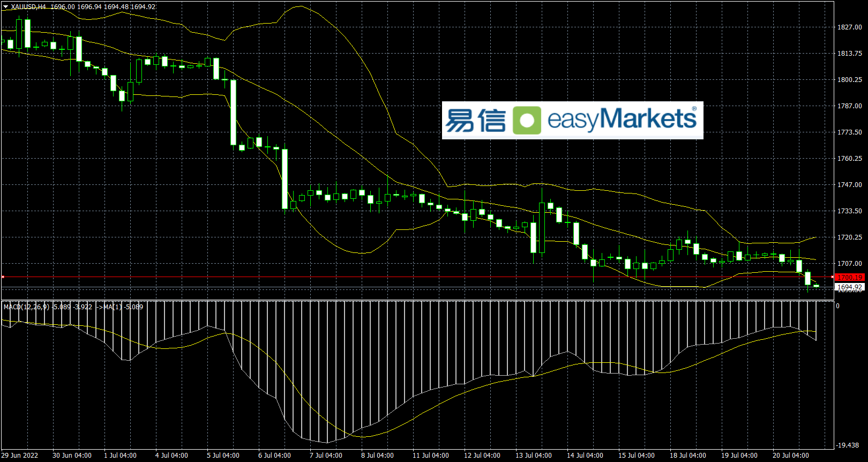Click the 1773.50 price axis label
This screenshot has width=868, height=462.
click(x=850, y=132)
